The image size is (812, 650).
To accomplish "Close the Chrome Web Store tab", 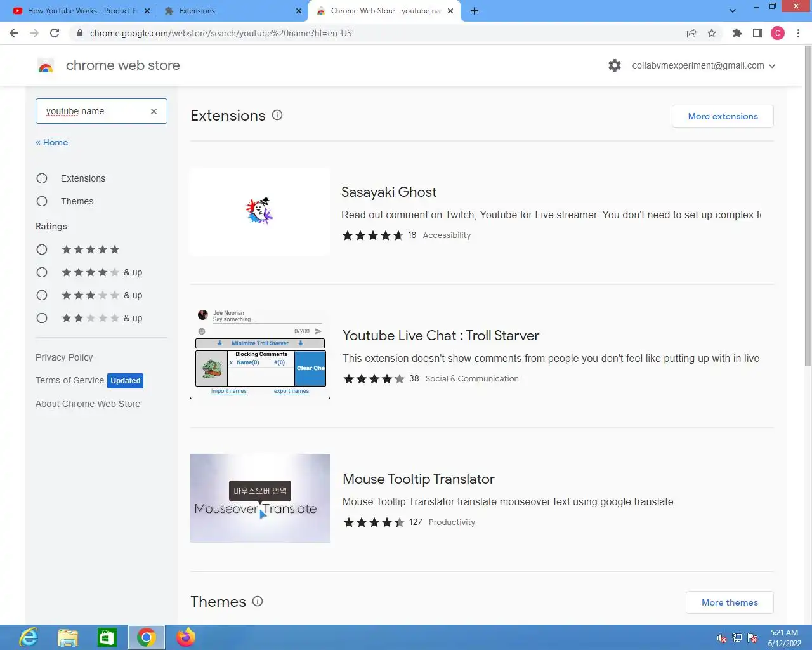I will [450, 11].
